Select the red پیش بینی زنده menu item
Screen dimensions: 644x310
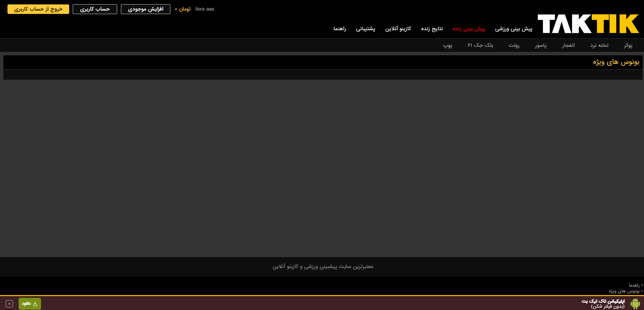[469, 29]
